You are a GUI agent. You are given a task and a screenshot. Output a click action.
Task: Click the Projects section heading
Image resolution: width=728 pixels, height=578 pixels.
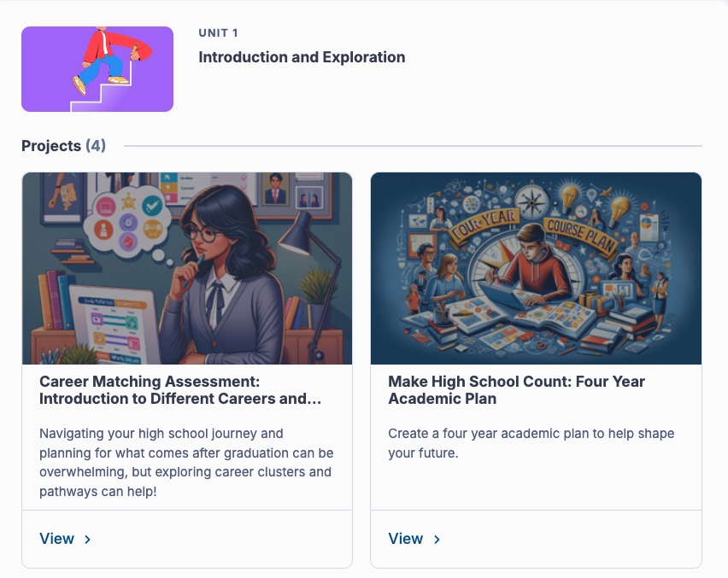pos(51,146)
